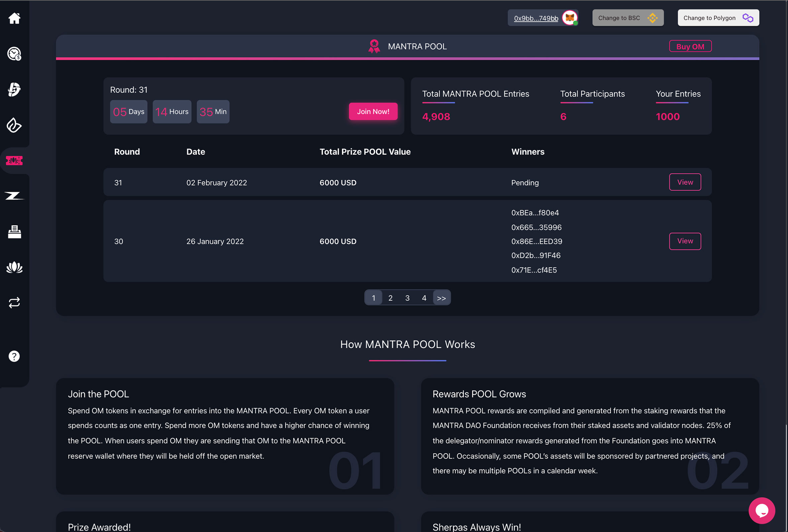This screenshot has width=788, height=532.
Task: Click winner address 0x71E...cf4E5
Action: pyautogui.click(x=534, y=270)
